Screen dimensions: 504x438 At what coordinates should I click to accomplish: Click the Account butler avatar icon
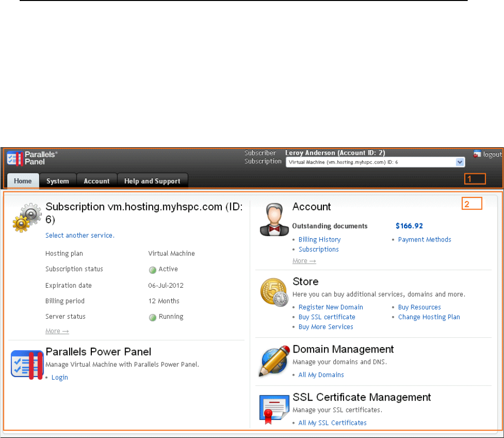click(274, 220)
